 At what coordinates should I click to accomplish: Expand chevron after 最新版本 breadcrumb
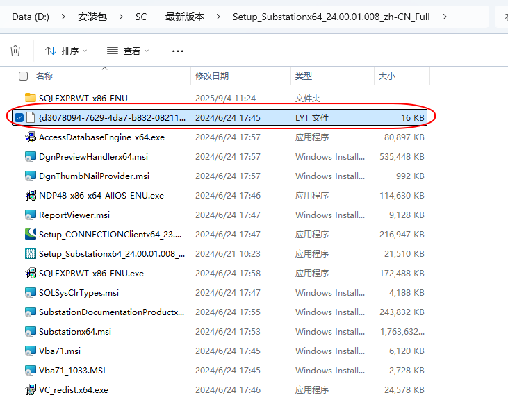click(x=218, y=17)
